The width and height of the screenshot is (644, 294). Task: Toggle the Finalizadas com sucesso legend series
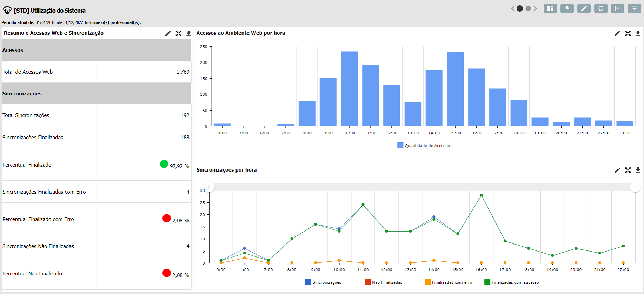pos(512,282)
